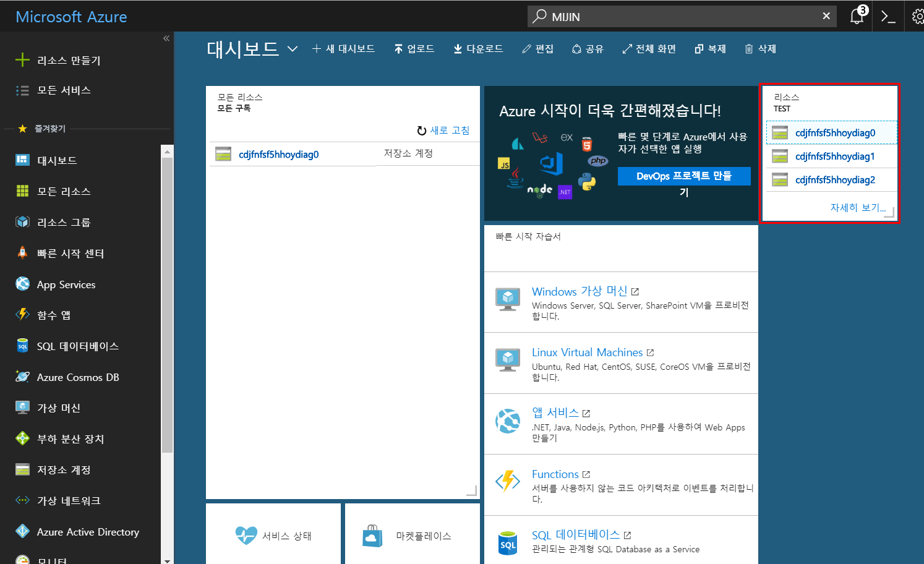
Task: Open cdjfnfsf5hhoydiag0 in the 모든 리소스 tile
Action: coord(278,155)
